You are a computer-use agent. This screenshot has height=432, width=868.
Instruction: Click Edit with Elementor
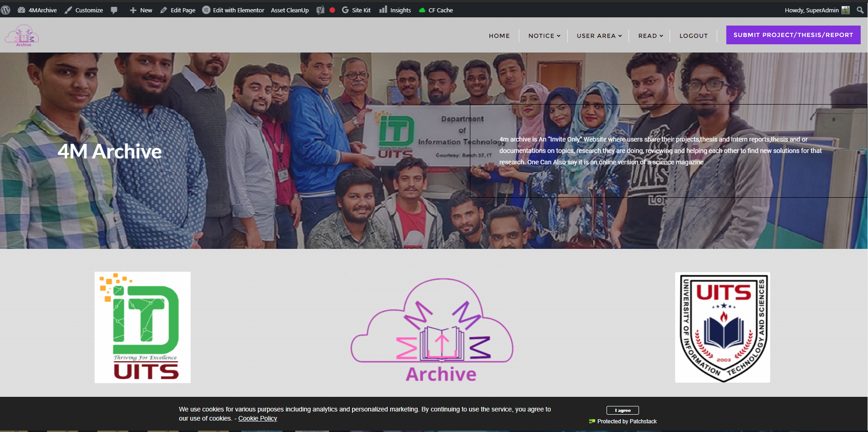click(233, 10)
